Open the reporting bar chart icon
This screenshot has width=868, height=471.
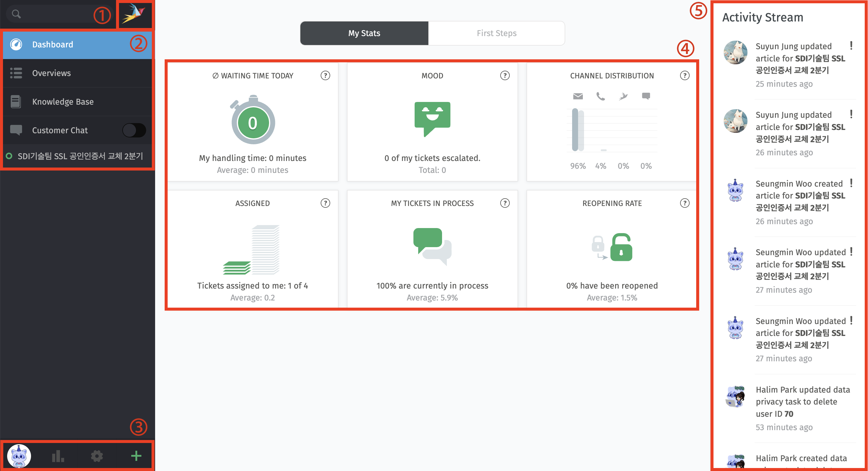coord(58,456)
